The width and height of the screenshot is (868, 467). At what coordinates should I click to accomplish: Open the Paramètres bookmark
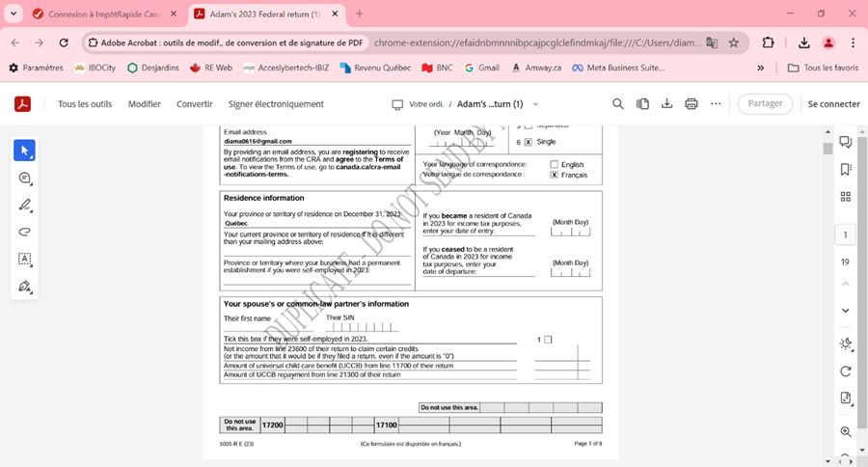(x=36, y=68)
